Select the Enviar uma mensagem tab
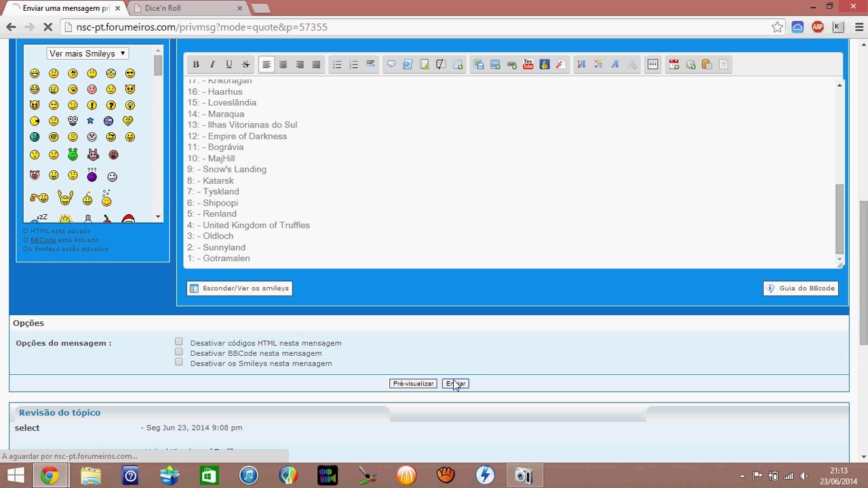 tap(65, 8)
